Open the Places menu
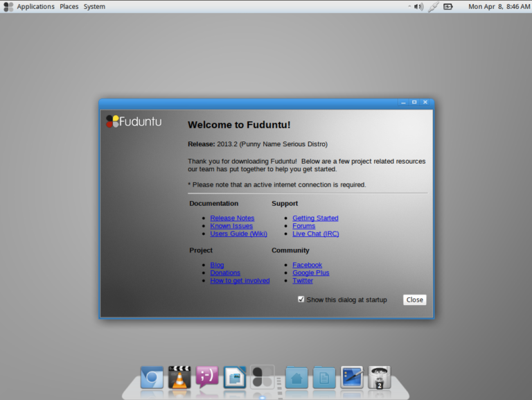532x400 pixels. tap(69, 7)
